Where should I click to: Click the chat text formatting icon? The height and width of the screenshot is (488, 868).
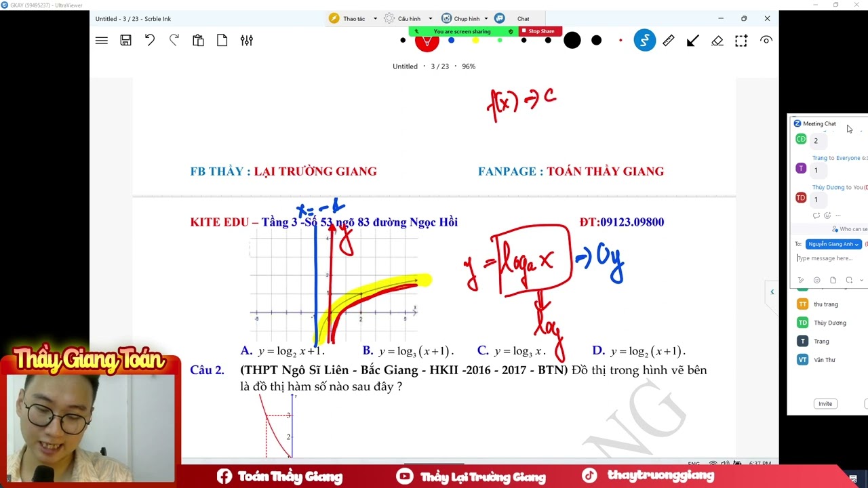801,280
